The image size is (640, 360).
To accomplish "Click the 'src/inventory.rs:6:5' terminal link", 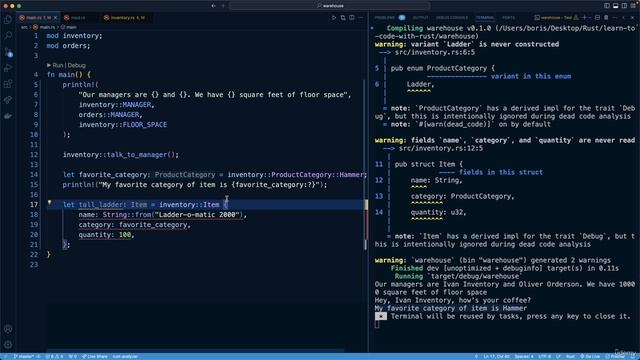I will tap(435, 52).
